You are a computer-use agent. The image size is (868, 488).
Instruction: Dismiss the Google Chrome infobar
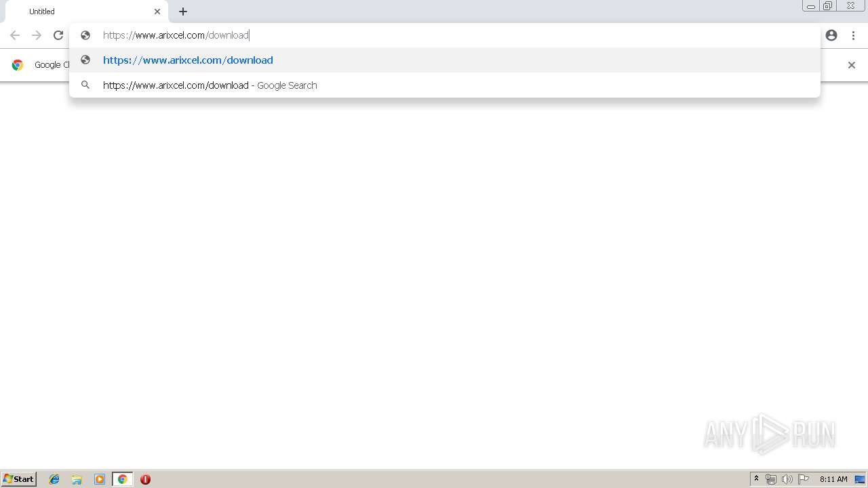[x=852, y=65]
